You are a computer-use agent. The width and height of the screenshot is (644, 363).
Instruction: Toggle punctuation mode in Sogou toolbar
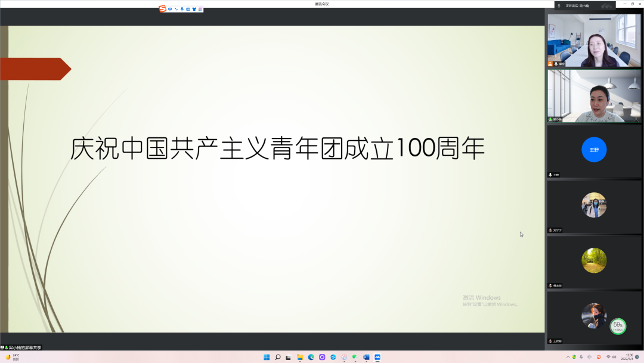[176, 9]
